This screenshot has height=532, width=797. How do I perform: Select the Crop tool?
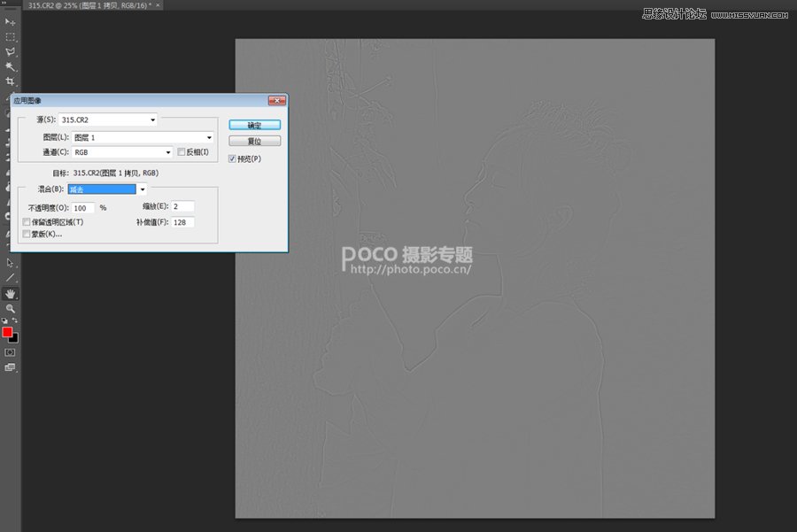pyautogui.click(x=10, y=81)
